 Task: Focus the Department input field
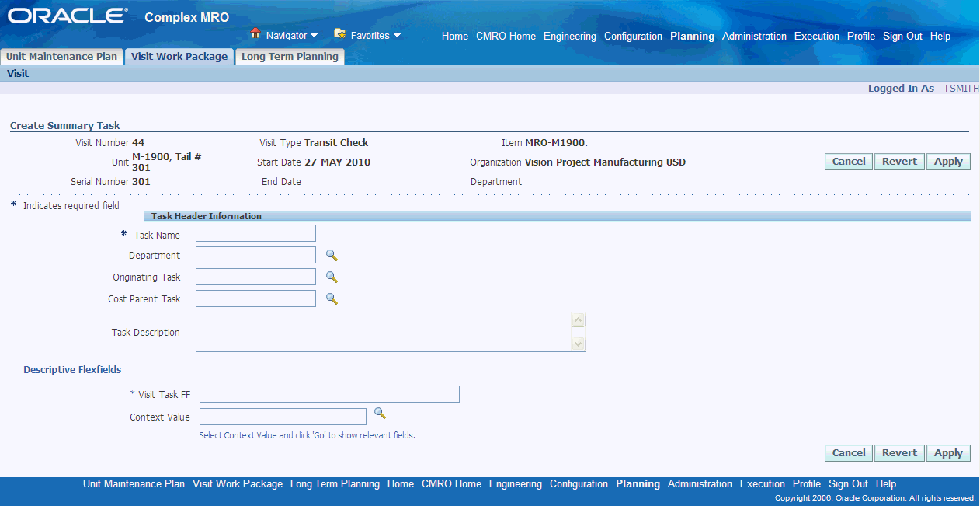[x=255, y=255]
